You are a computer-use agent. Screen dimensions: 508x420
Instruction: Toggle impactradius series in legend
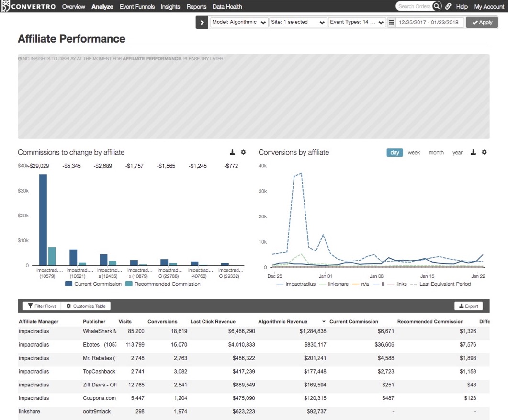point(296,284)
